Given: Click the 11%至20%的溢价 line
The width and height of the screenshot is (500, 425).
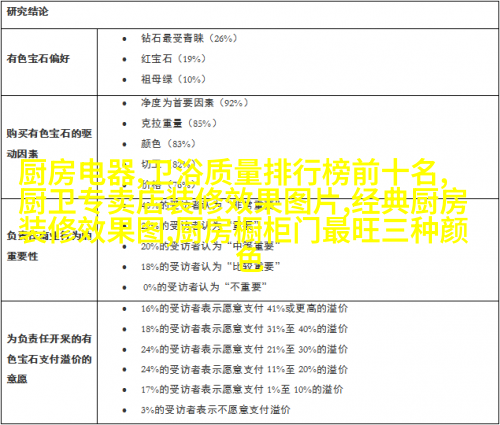Looking at the screenshot, I should coord(244,370).
